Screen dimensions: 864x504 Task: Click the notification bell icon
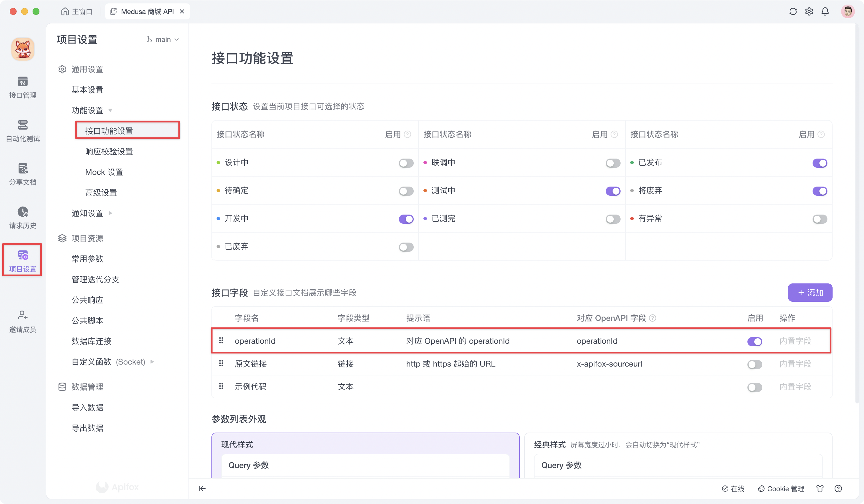click(825, 11)
